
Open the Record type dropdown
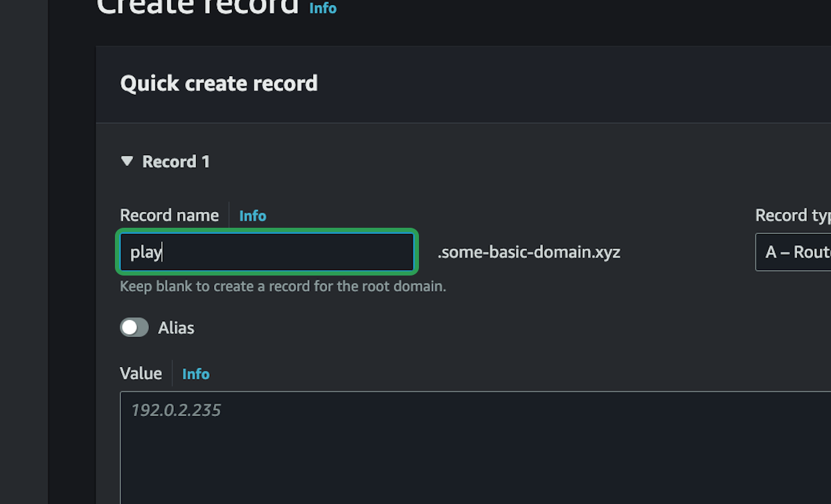click(793, 252)
